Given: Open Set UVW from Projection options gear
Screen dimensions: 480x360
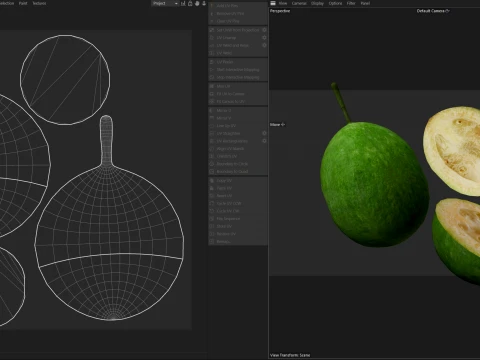Looking at the screenshot, I should pyautogui.click(x=264, y=30).
